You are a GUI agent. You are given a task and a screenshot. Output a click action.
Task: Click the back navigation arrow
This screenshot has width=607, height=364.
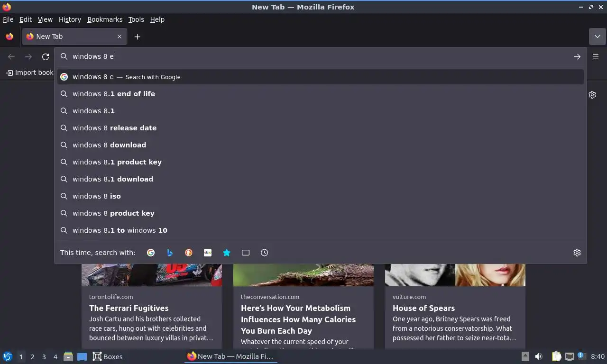11,56
